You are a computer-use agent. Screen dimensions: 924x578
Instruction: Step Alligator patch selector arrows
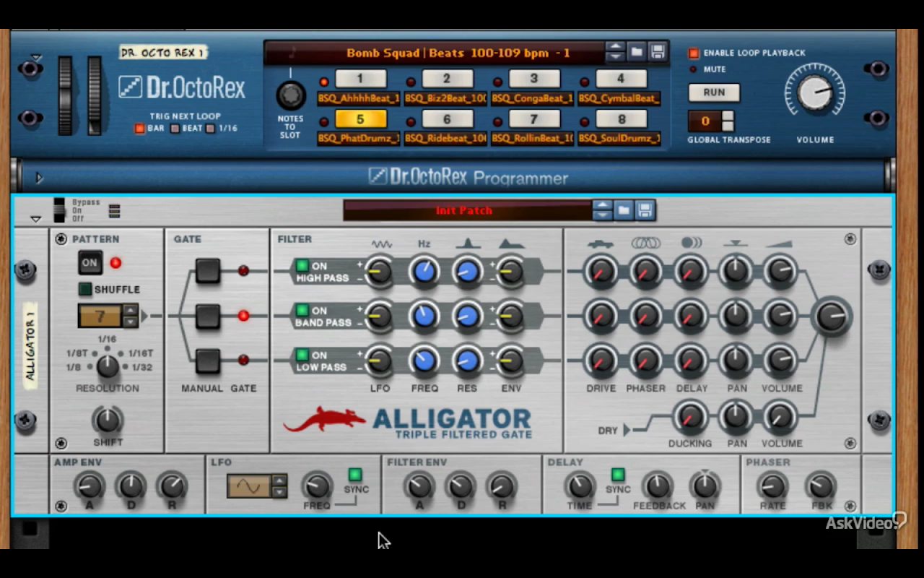(603, 210)
